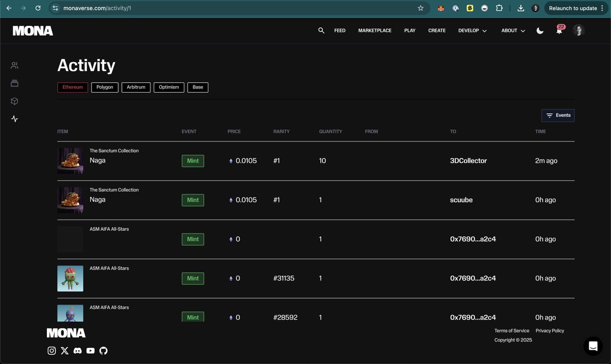Click the Activity page heading

click(87, 65)
